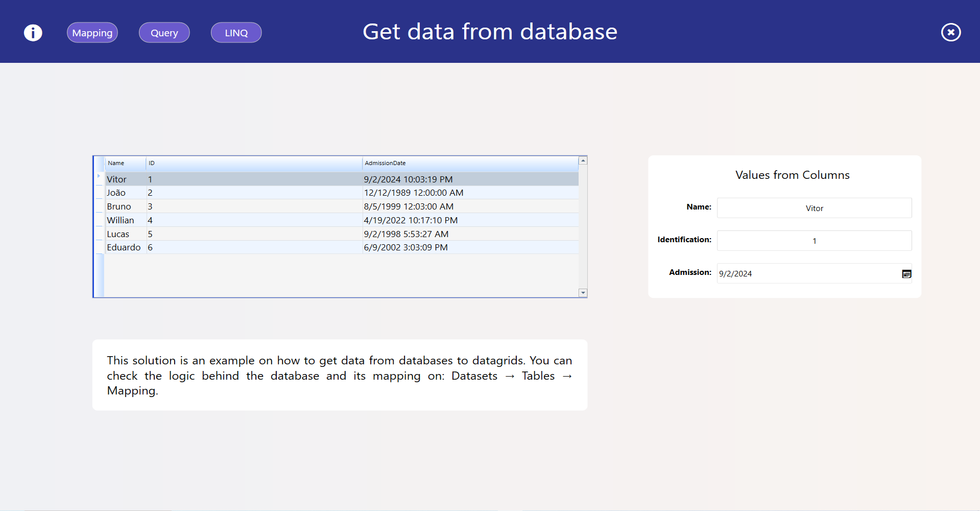Focus the Identification input field
This screenshot has height=511, width=980.
(814, 241)
